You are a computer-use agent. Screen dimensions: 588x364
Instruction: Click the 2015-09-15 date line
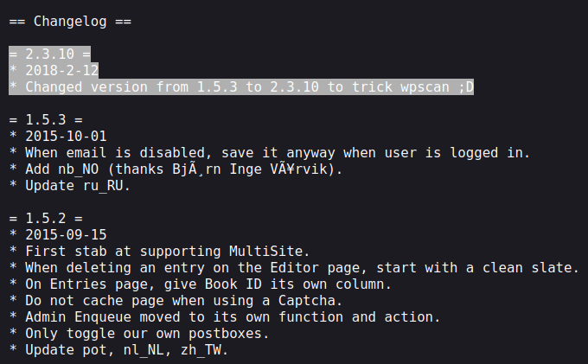(x=58, y=235)
